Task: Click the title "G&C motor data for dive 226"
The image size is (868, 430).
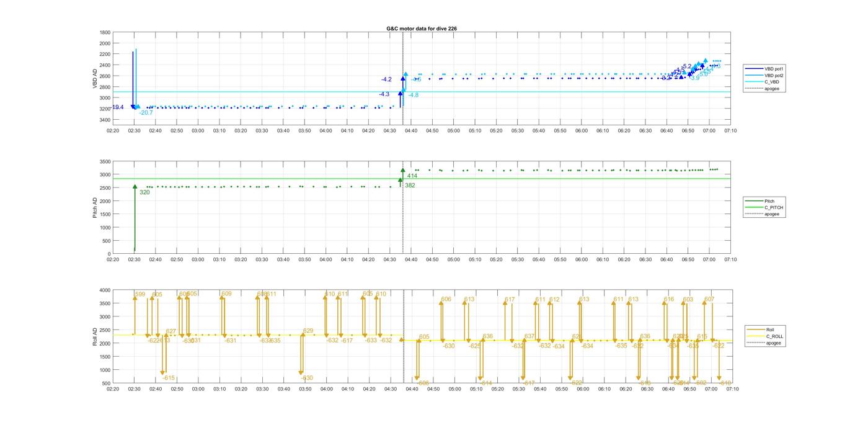Action: tap(421, 29)
